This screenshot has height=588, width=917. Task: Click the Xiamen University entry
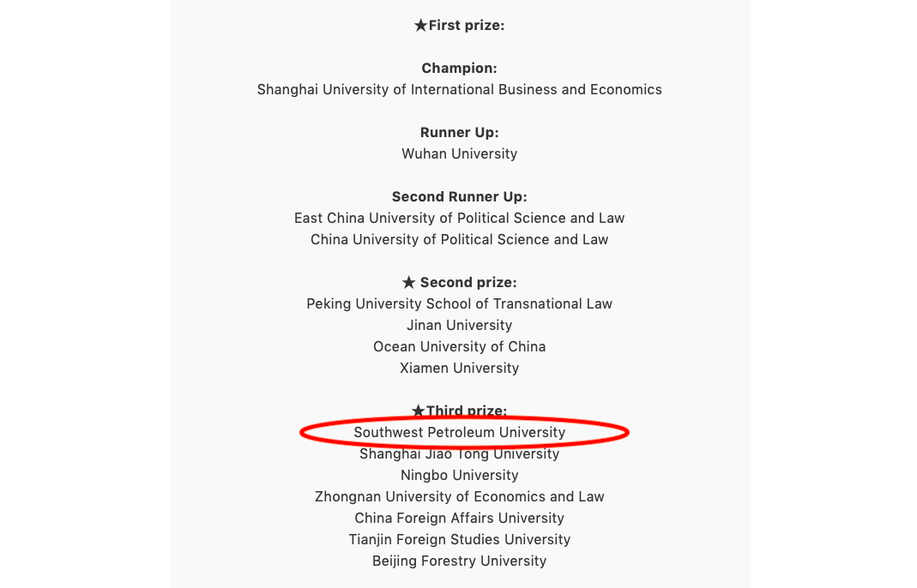coord(459,369)
